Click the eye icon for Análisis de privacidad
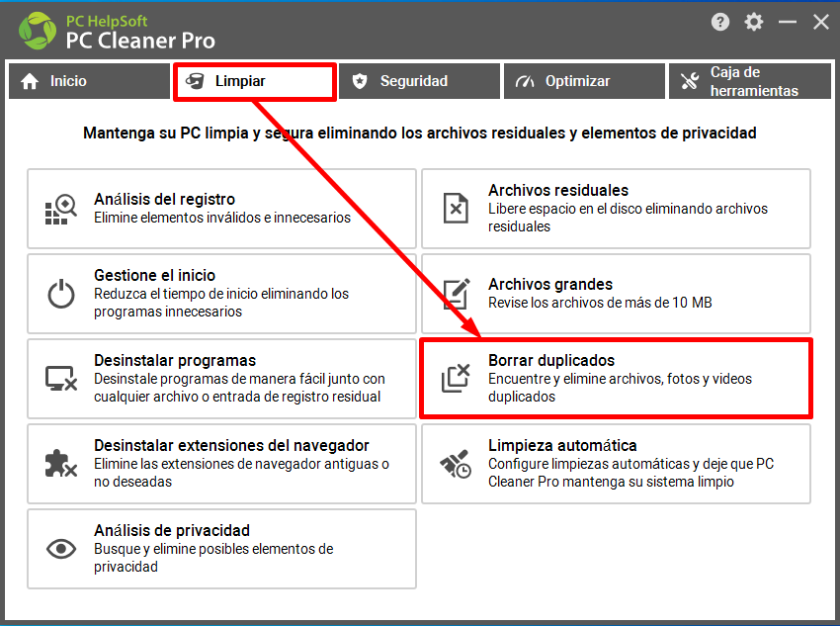Screen dimensions: 840x626 tap(61, 549)
